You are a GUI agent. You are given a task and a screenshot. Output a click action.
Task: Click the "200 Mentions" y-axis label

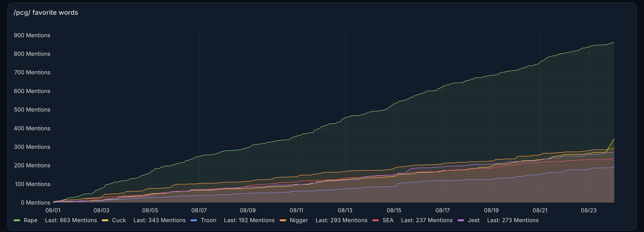click(x=32, y=165)
